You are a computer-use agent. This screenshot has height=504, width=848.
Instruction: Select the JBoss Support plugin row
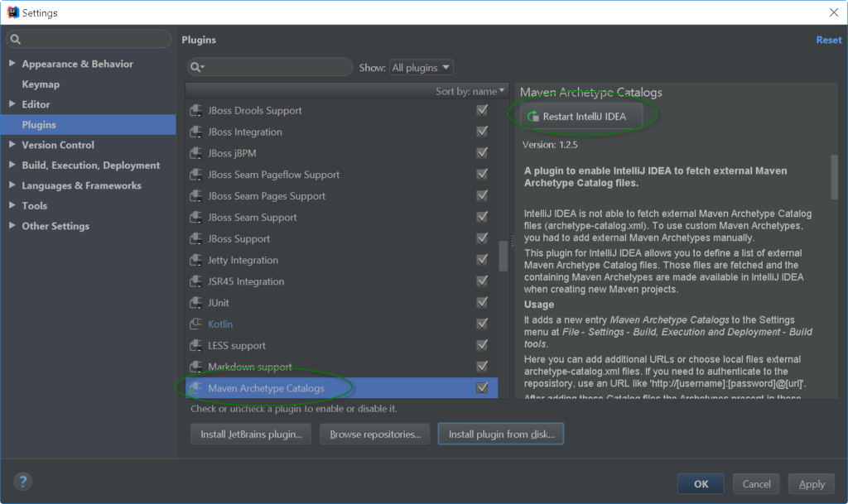pyautogui.click(x=342, y=239)
